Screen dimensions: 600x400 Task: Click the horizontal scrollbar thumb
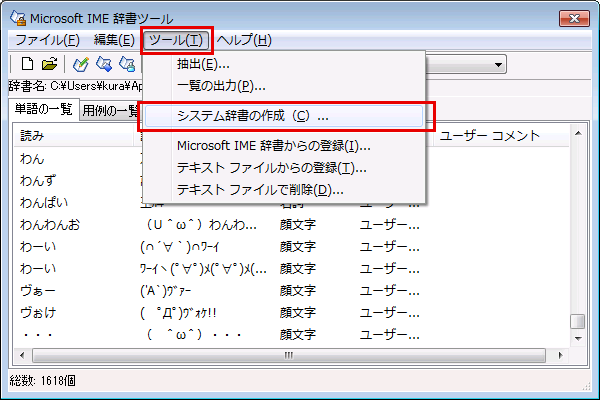point(289,355)
